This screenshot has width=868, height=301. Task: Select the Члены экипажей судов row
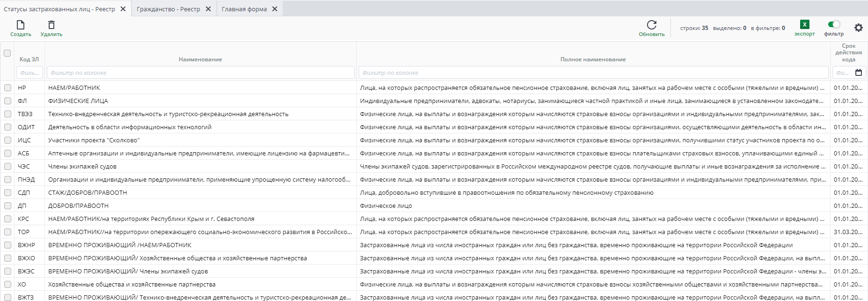[x=82, y=166]
